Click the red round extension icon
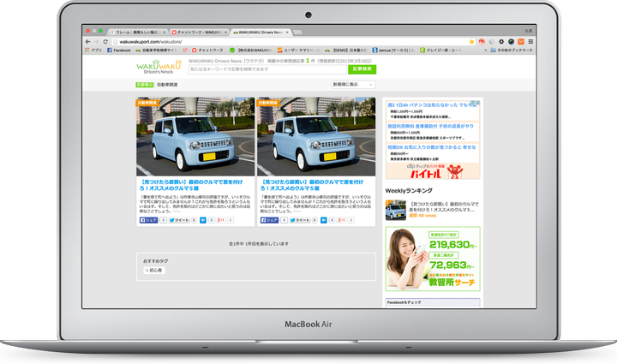 (482, 42)
